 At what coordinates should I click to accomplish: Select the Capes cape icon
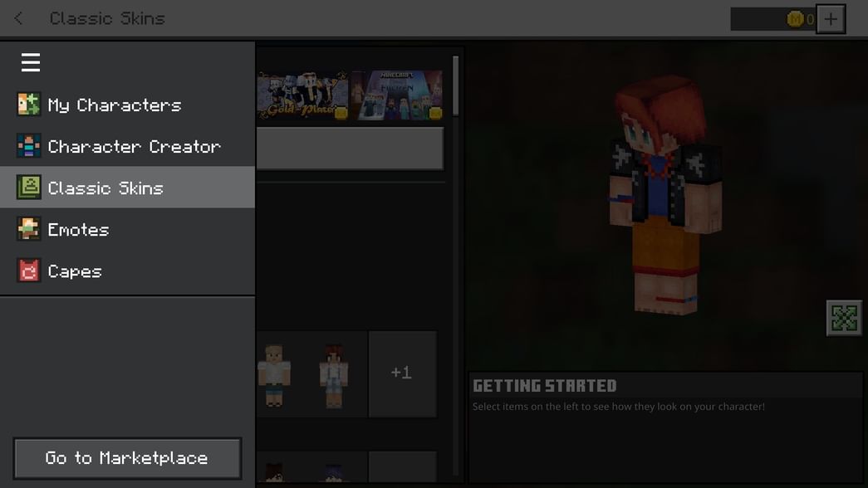[x=28, y=271]
